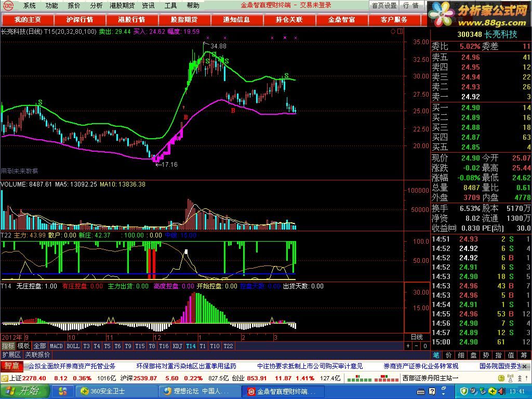Zoom in chart with the plus button
Viewport: 532px width, 399px height.
click(x=408, y=346)
